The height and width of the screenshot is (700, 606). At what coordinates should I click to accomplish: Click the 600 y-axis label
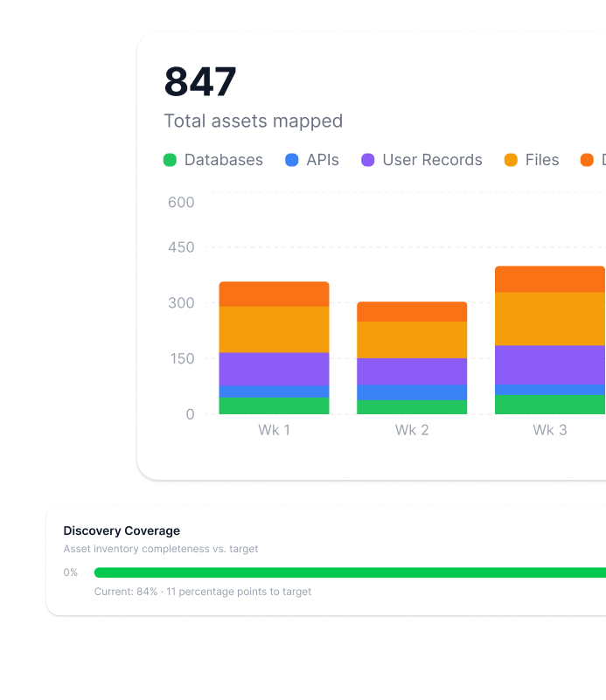181,202
